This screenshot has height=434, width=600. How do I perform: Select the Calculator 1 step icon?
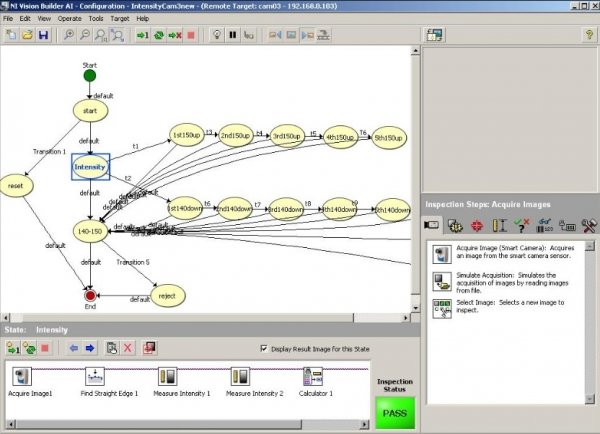pos(312,377)
